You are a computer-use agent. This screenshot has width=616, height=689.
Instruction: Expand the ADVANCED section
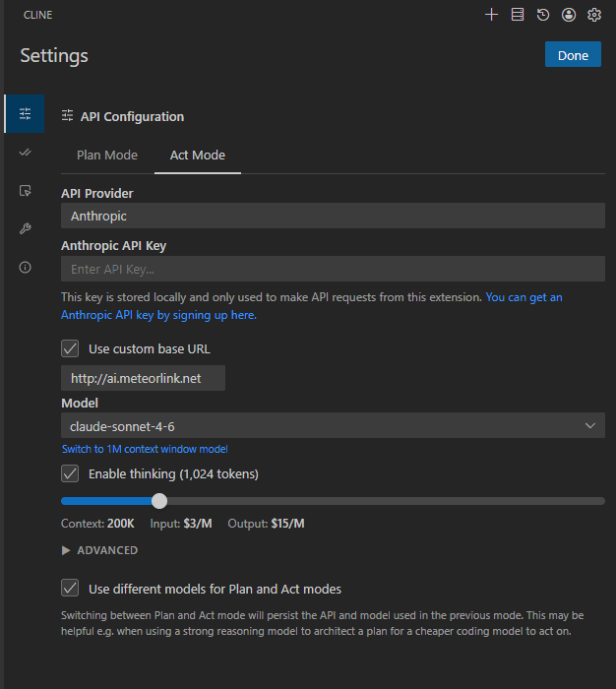pyautogui.click(x=99, y=550)
